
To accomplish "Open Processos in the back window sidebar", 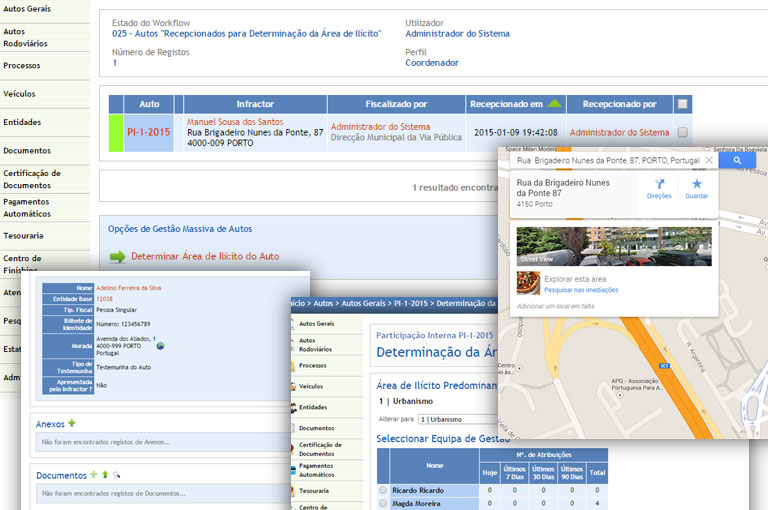I will pos(22,66).
